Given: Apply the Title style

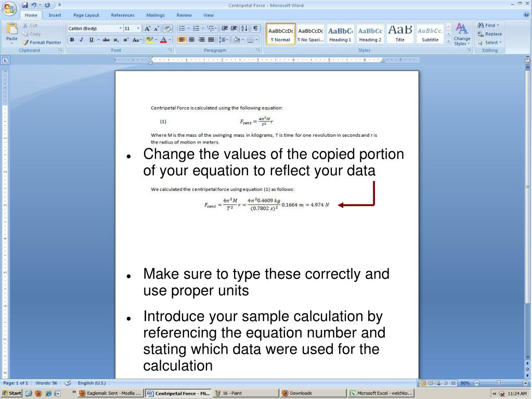Looking at the screenshot, I should click(400, 34).
